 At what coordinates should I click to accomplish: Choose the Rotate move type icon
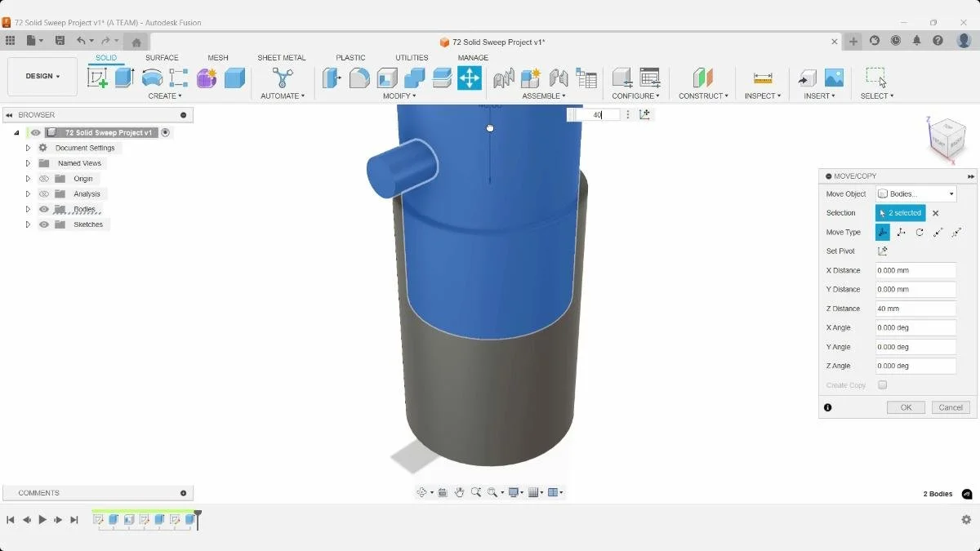[920, 232]
